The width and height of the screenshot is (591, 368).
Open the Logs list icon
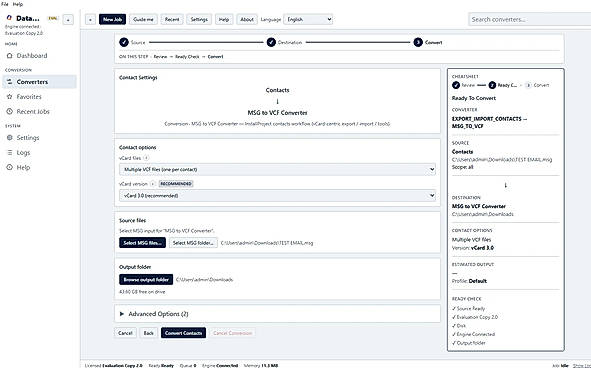pos(9,153)
